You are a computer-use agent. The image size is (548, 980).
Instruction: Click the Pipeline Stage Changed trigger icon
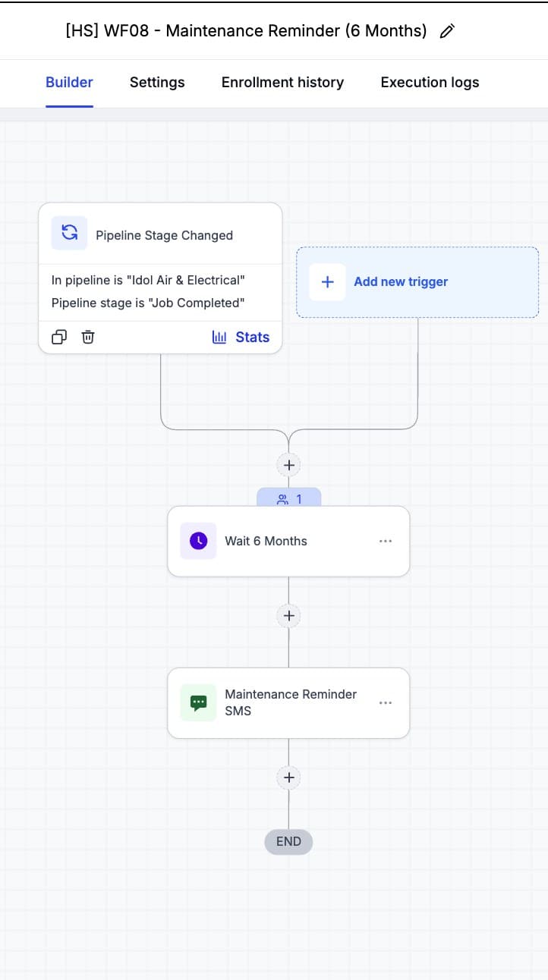(x=69, y=233)
